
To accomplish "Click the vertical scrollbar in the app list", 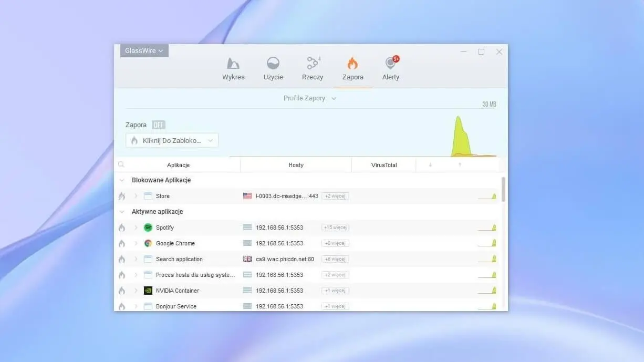I will (x=504, y=189).
